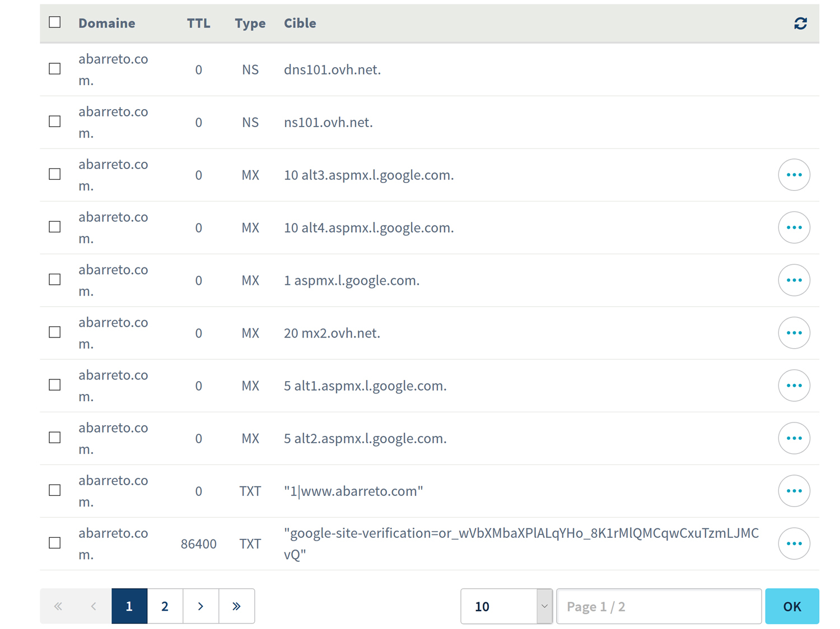This screenshot has height=629, width=840.
Task: Select all records with header checkbox
Action: [55, 22]
